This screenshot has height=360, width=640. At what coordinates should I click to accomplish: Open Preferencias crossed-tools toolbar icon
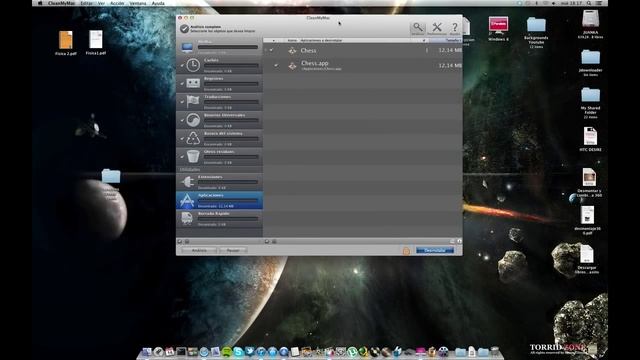click(437, 28)
